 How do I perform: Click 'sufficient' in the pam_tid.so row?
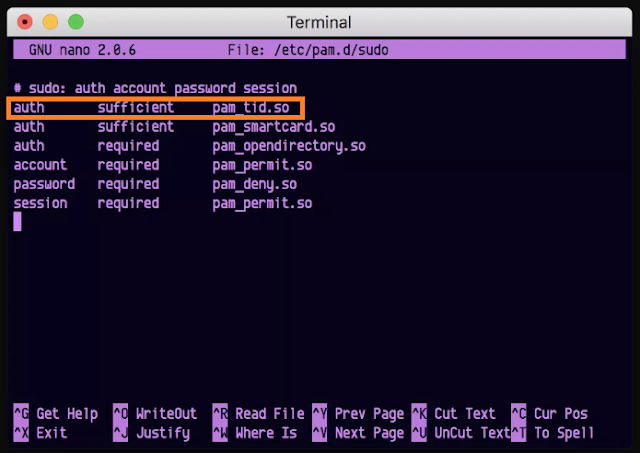tap(136, 107)
